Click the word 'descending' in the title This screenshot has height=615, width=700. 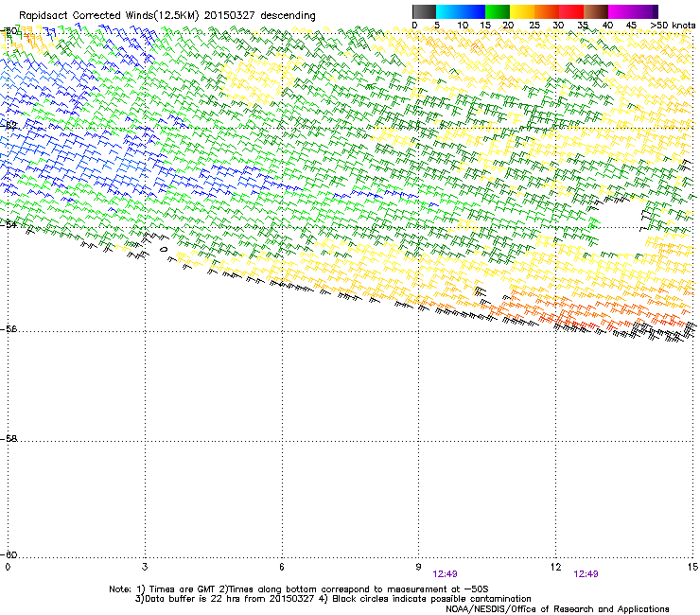point(288,16)
